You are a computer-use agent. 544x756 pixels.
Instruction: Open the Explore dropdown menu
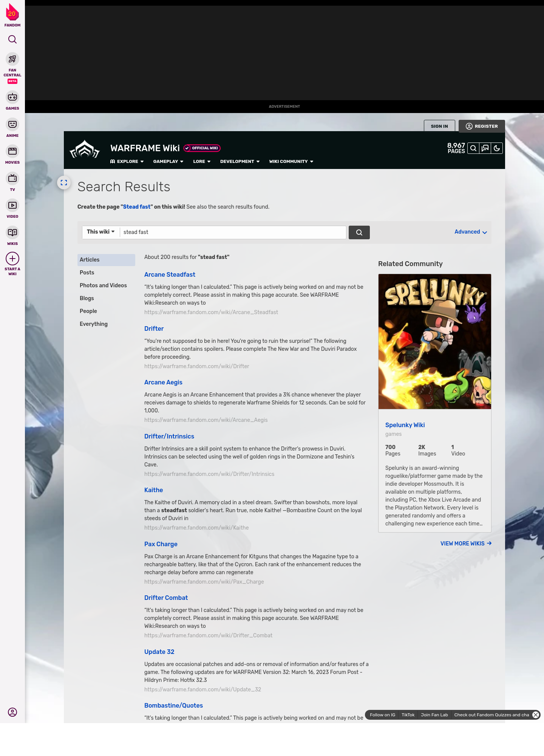127,161
